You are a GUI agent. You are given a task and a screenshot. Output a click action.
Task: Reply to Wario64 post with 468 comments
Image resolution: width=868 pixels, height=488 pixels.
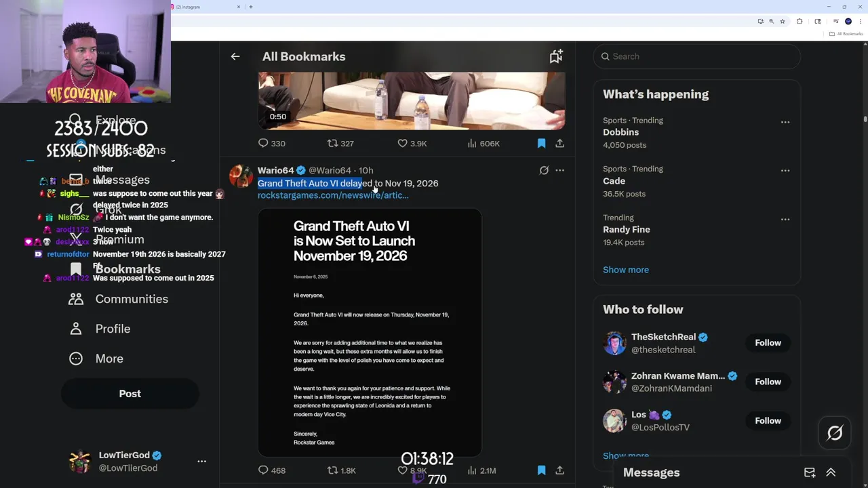point(271,470)
